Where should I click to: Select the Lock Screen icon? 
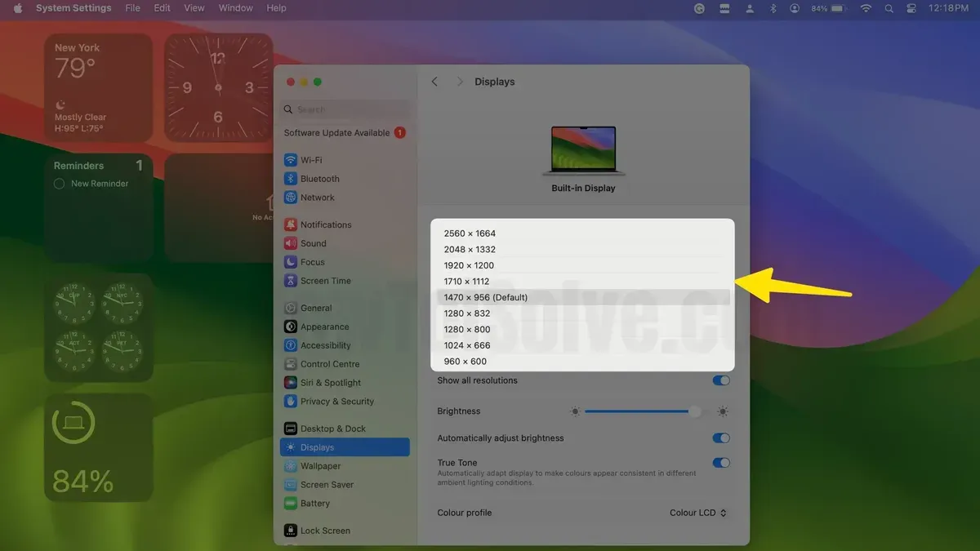click(x=290, y=531)
